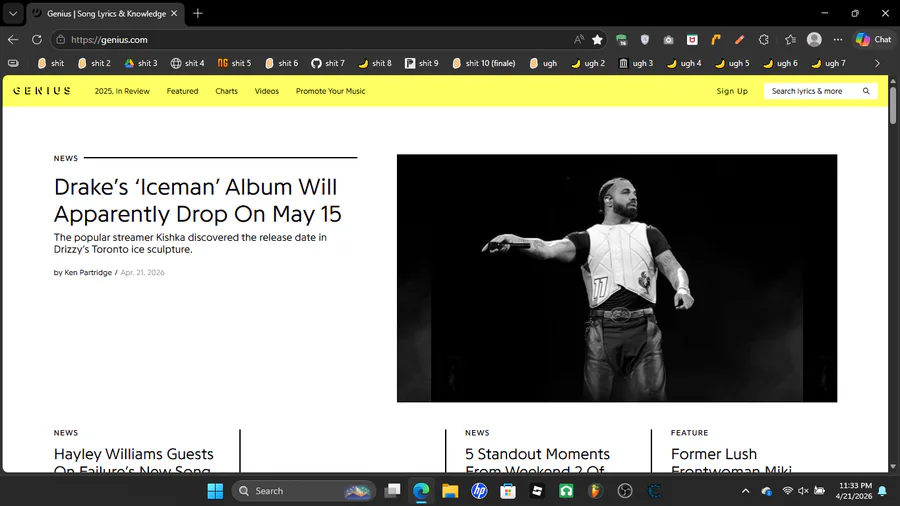
Task: Open the HP app on taskbar
Action: tap(479, 491)
